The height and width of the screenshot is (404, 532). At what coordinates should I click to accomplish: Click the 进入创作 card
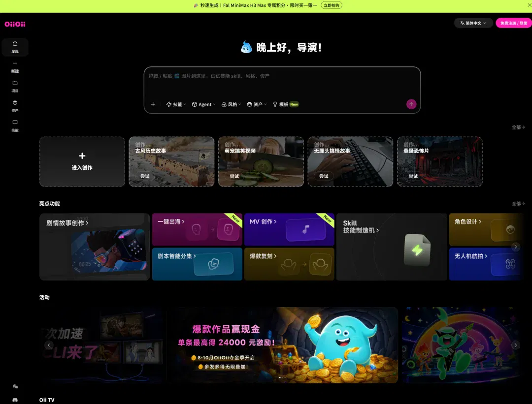[x=82, y=162]
